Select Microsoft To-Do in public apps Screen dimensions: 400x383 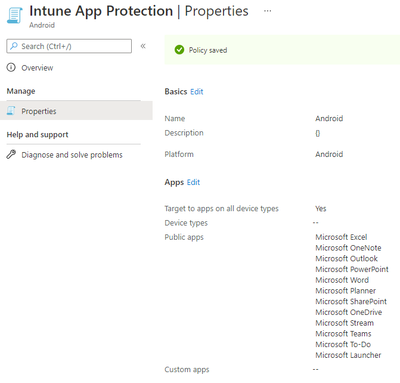tap(343, 344)
